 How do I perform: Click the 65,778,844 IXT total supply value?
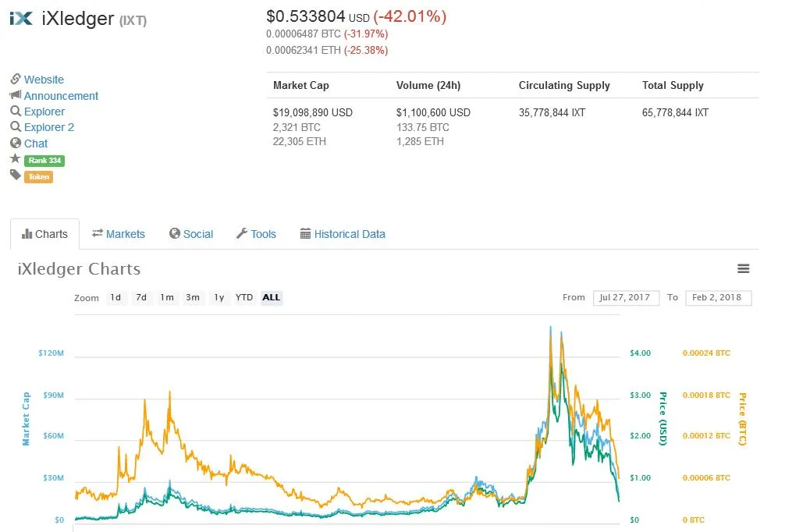[x=675, y=112]
